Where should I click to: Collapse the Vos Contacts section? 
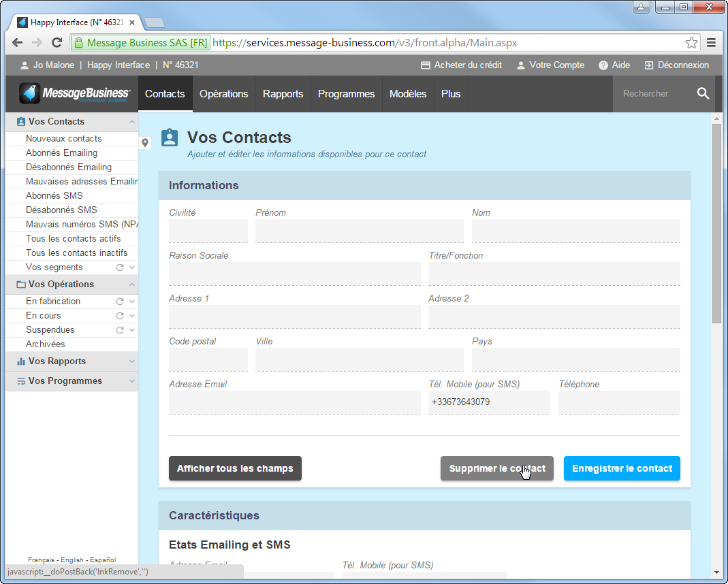coord(132,121)
